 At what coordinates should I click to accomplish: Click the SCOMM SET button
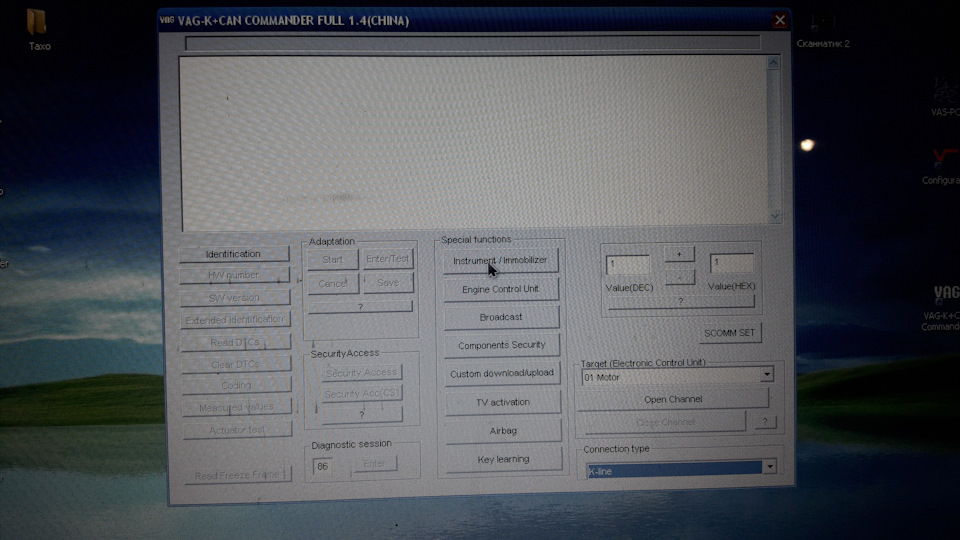point(730,333)
